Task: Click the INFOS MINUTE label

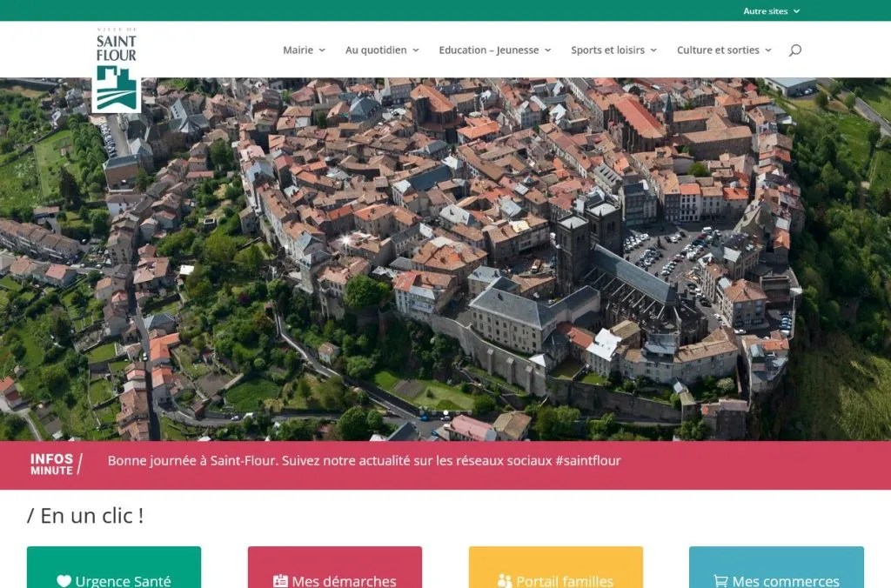Action: pos(57,464)
